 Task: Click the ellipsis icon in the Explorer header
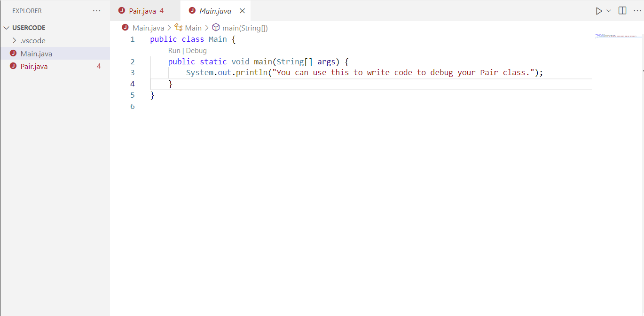click(x=97, y=10)
